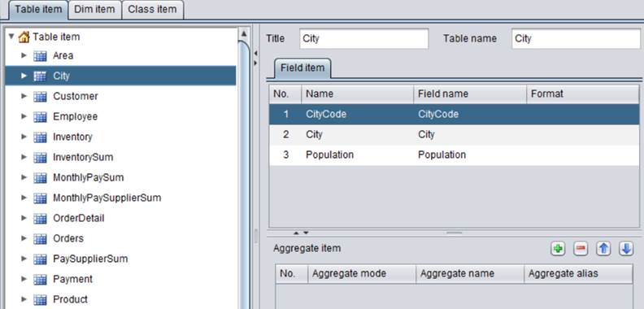The image size is (644, 309).
Task: Move aggregate item up with blue arrow
Action: [603, 249]
